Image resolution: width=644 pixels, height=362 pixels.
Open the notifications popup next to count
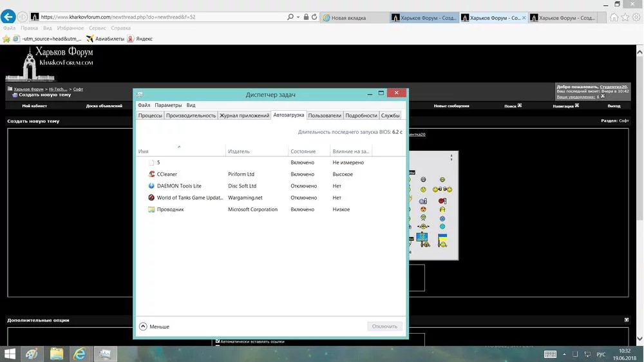point(603,97)
